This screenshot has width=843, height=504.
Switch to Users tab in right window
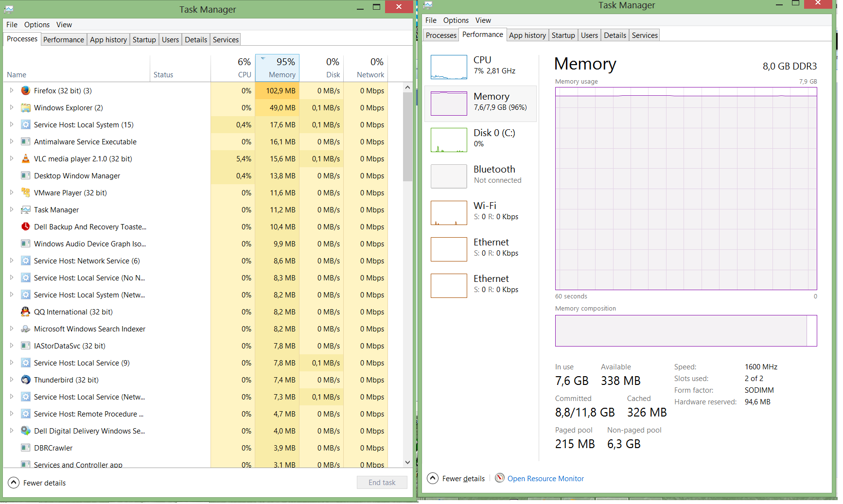coord(590,35)
